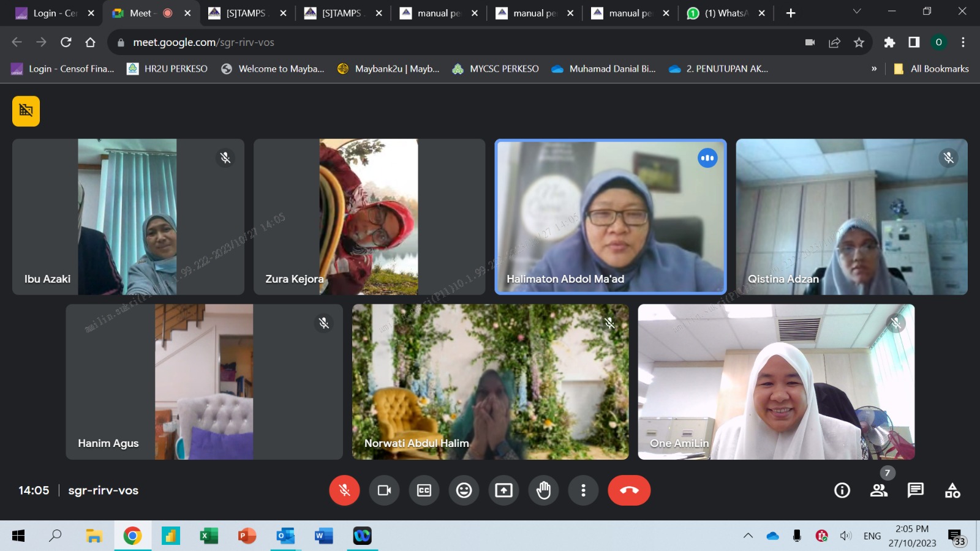
Task: Expand the hidden bookmarks chevron
Action: [874, 69]
